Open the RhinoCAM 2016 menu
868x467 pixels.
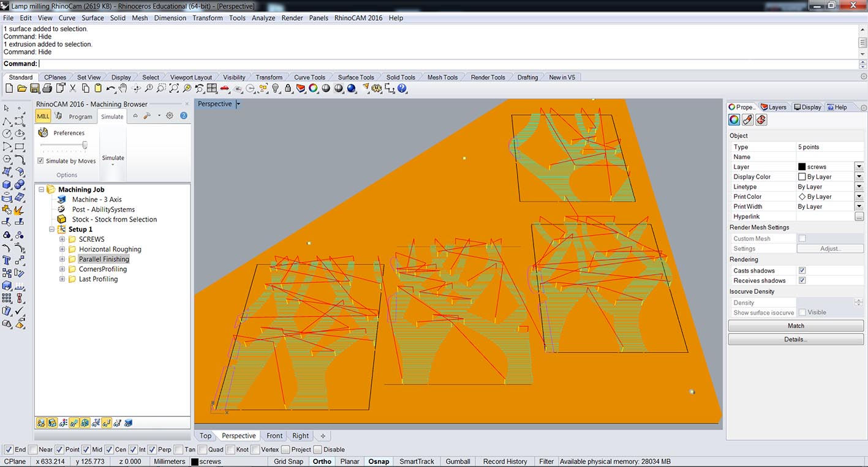click(x=358, y=18)
